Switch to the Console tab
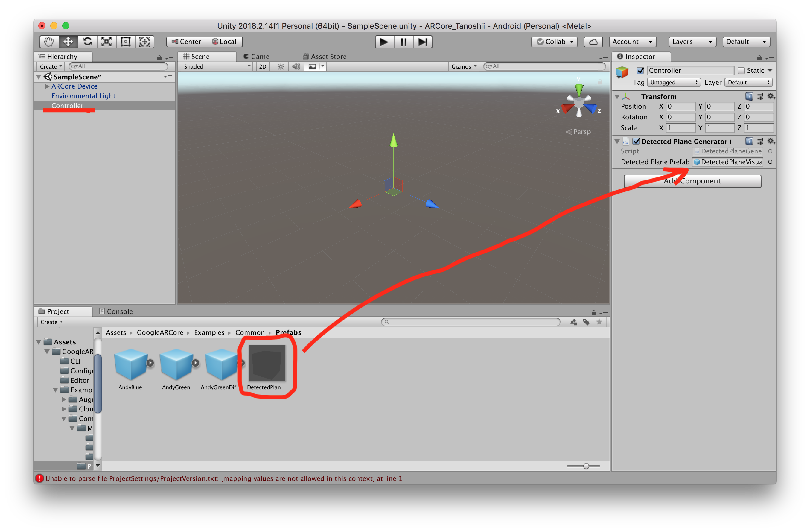 116,311
